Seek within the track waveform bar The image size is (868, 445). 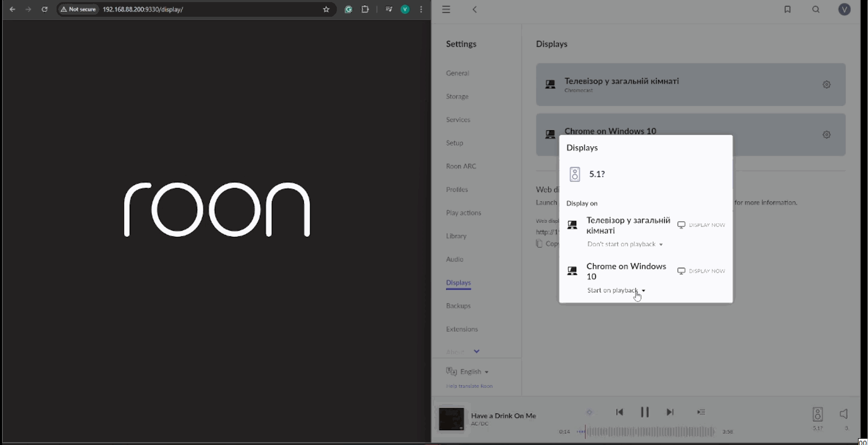(650, 432)
